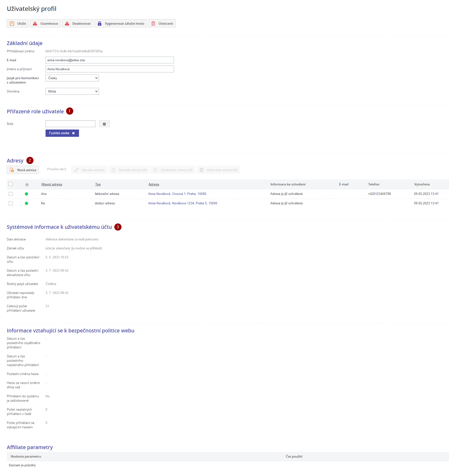
Task: Click into the E-mail input field
Action: click(110, 60)
